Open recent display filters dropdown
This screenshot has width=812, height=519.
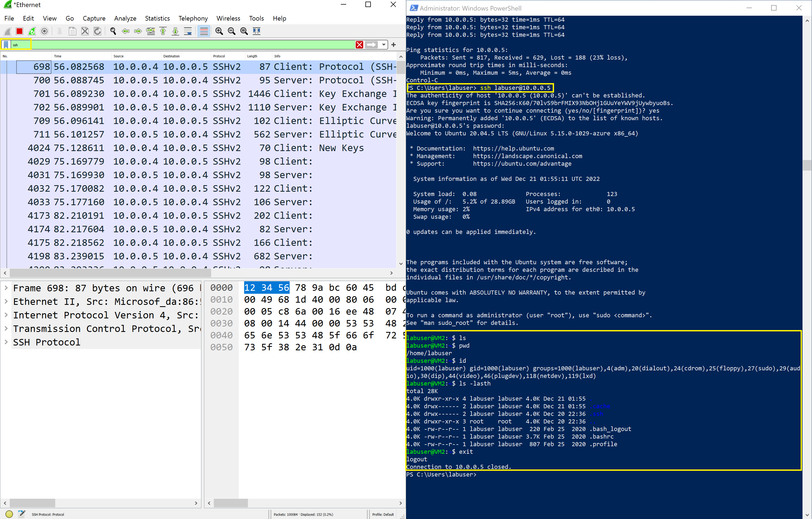click(x=384, y=45)
